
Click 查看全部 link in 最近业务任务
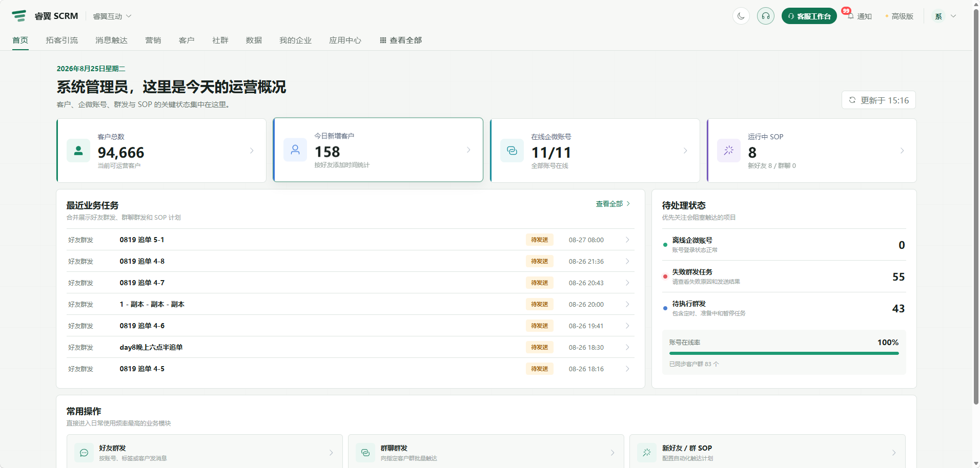tap(613, 204)
